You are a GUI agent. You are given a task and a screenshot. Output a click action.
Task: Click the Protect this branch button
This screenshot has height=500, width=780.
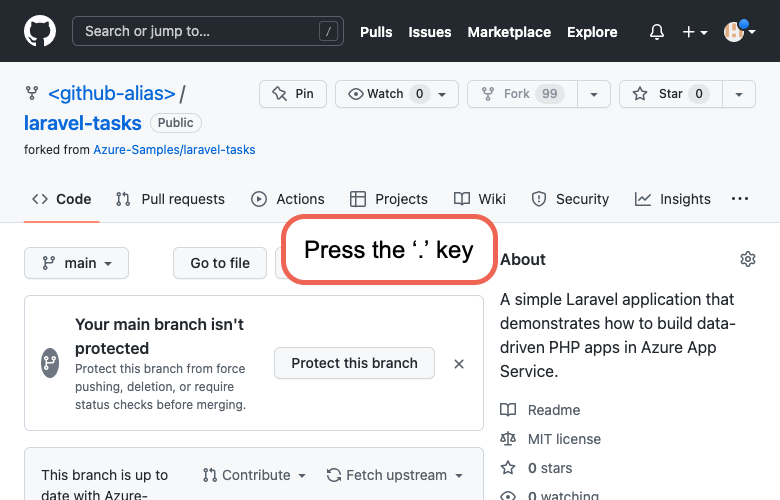(354, 363)
